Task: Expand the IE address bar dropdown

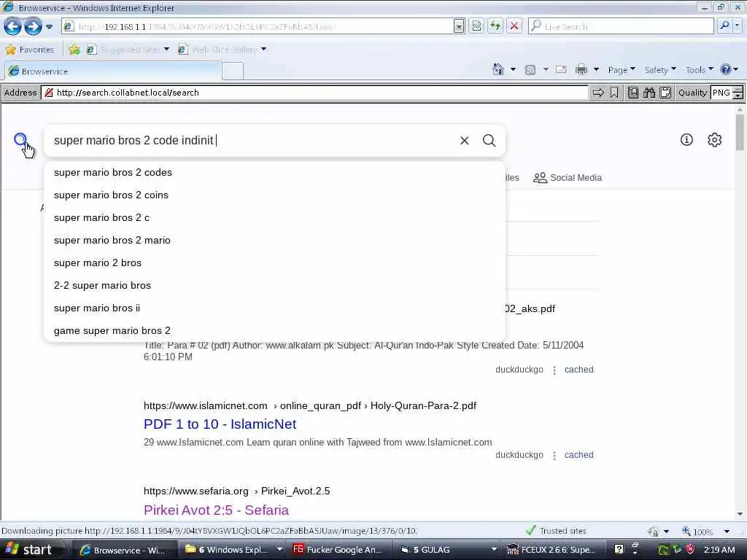Action: [459, 26]
